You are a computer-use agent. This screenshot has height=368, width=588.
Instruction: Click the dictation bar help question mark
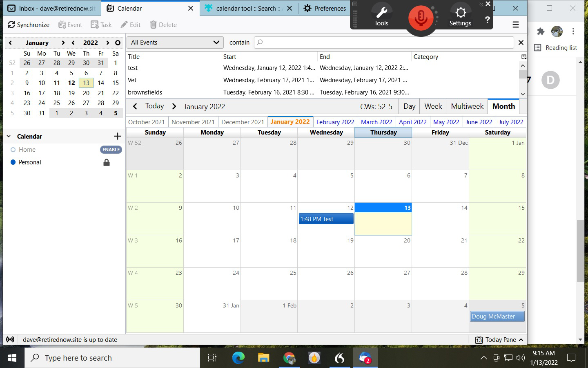(487, 20)
